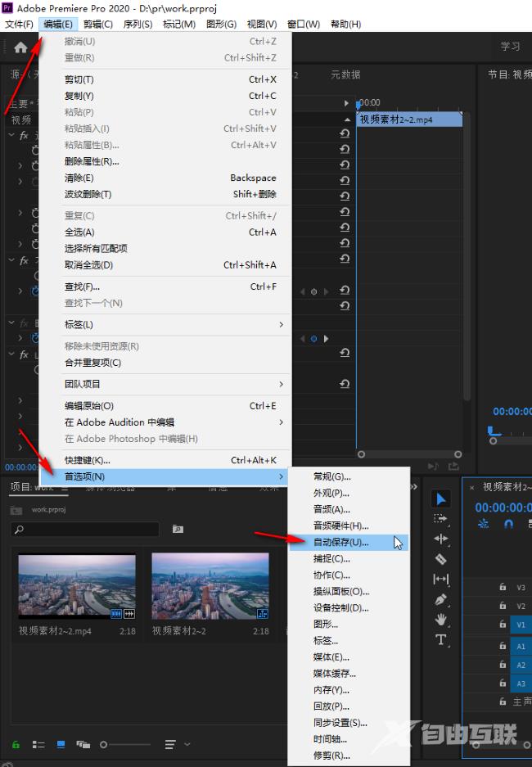Open sort options chevron in project panel
The image size is (532, 767).
pos(187,745)
